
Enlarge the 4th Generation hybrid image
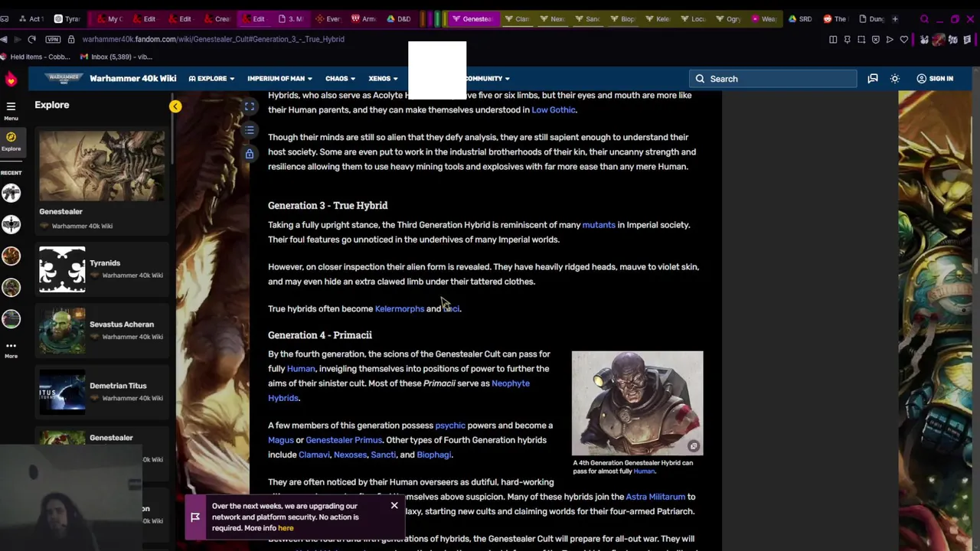[694, 446]
